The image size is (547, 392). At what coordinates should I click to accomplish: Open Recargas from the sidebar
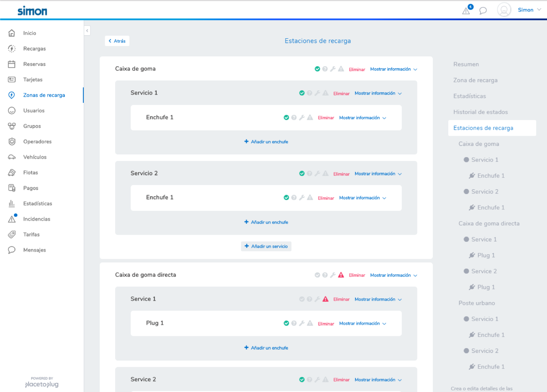pos(35,48)
